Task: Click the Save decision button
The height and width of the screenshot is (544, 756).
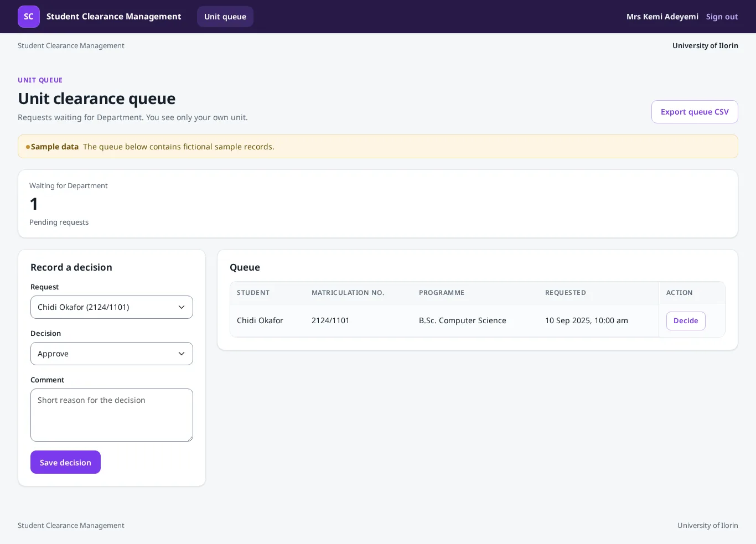Action: [65, 462]
